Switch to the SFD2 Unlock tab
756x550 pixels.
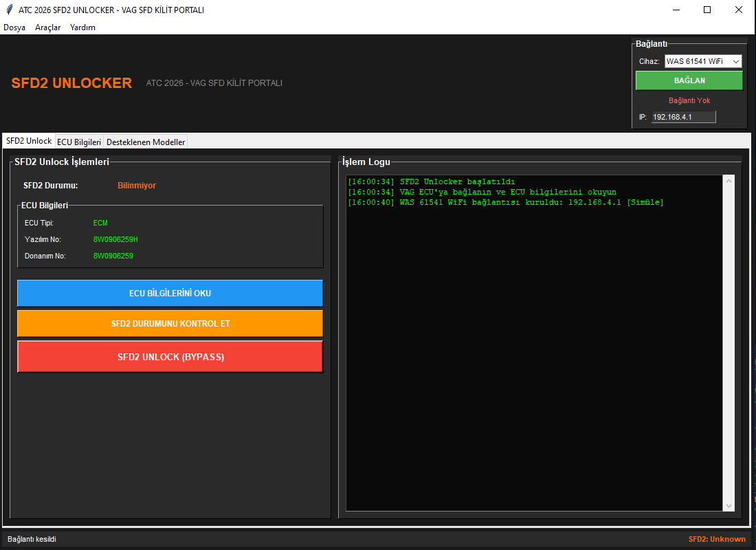29,141
